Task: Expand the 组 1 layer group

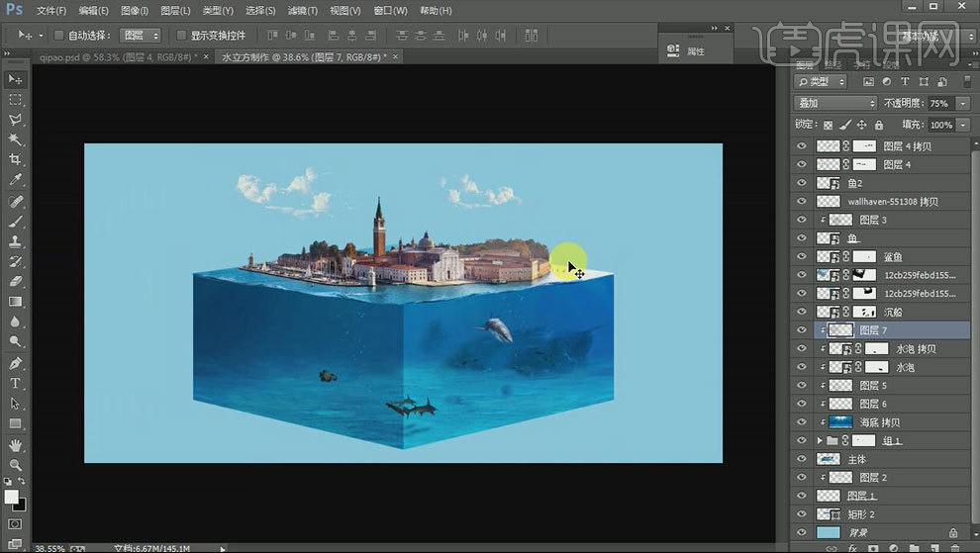Action: pyautogui.click(x=819, y=441)
